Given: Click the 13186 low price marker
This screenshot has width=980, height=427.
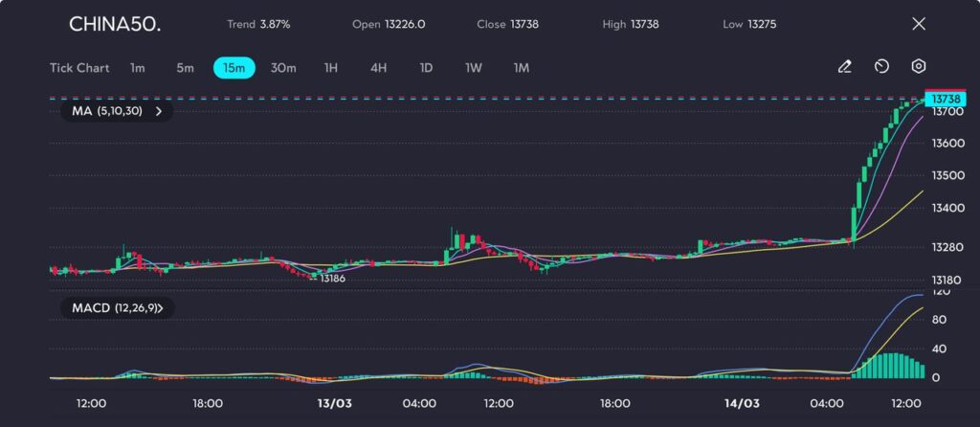Looking at the screenshot, I should tap(331, 278).
